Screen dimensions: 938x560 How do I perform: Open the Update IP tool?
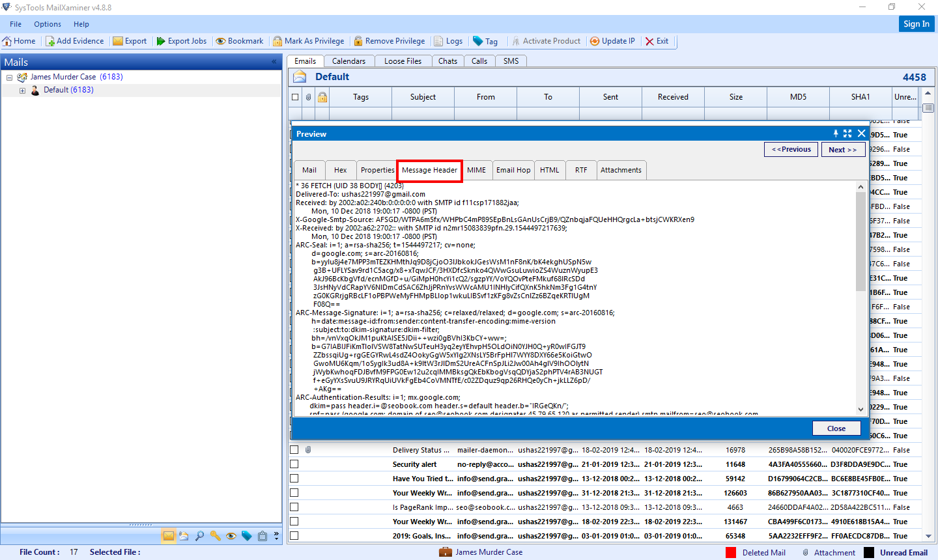tap(612, 40)
